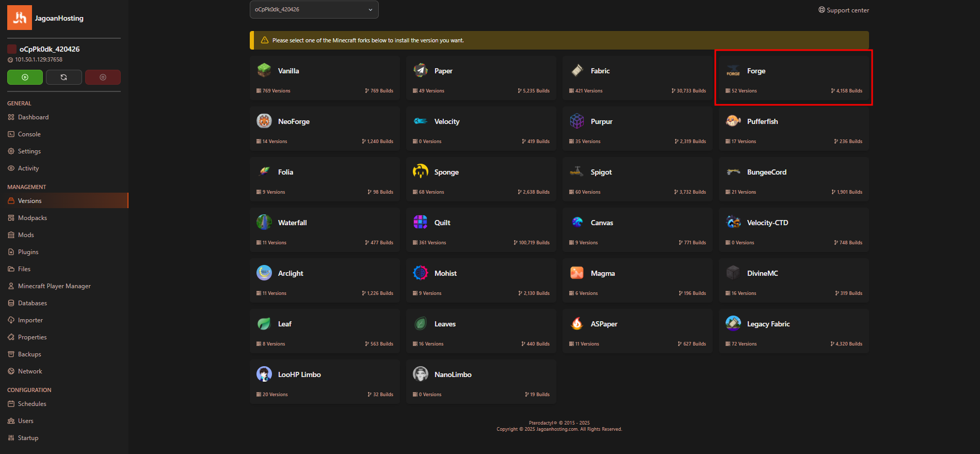Click the Minecraft Player Manager icon
The image size is (980, 454).
11,286
